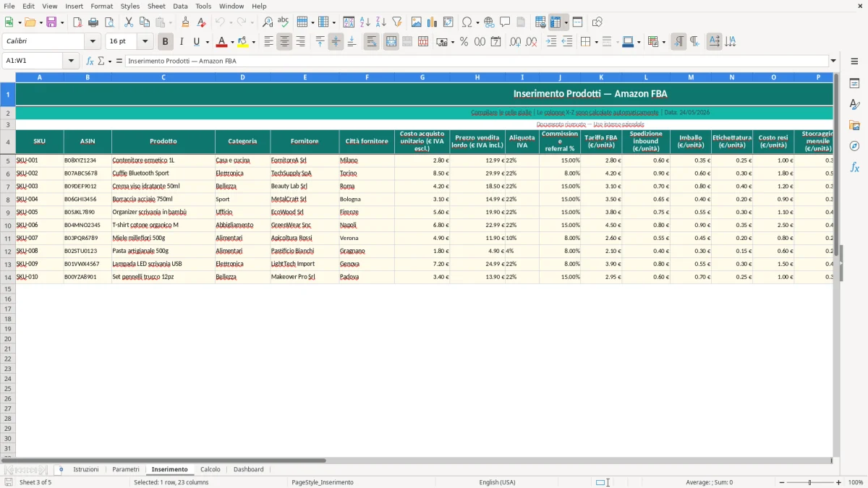Viewport: 868px width, 488px height.
Task: Click column G header
Action: pos(422,77)
